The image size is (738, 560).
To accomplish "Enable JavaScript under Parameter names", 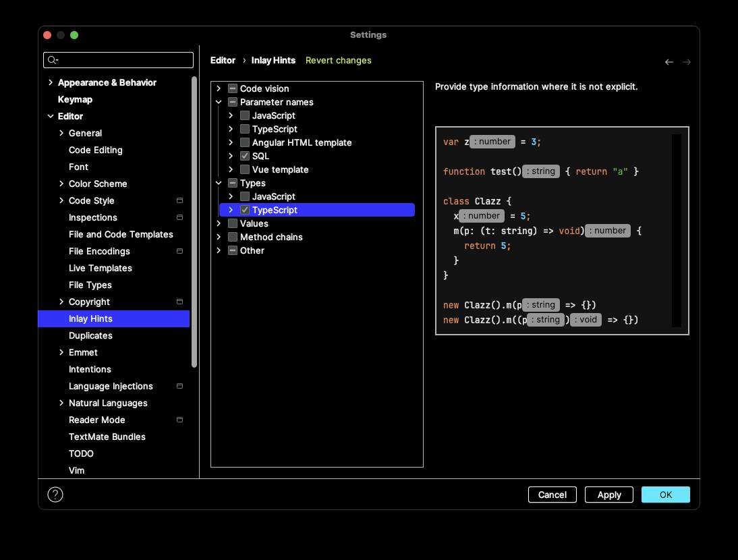I will tap(245, 116).
